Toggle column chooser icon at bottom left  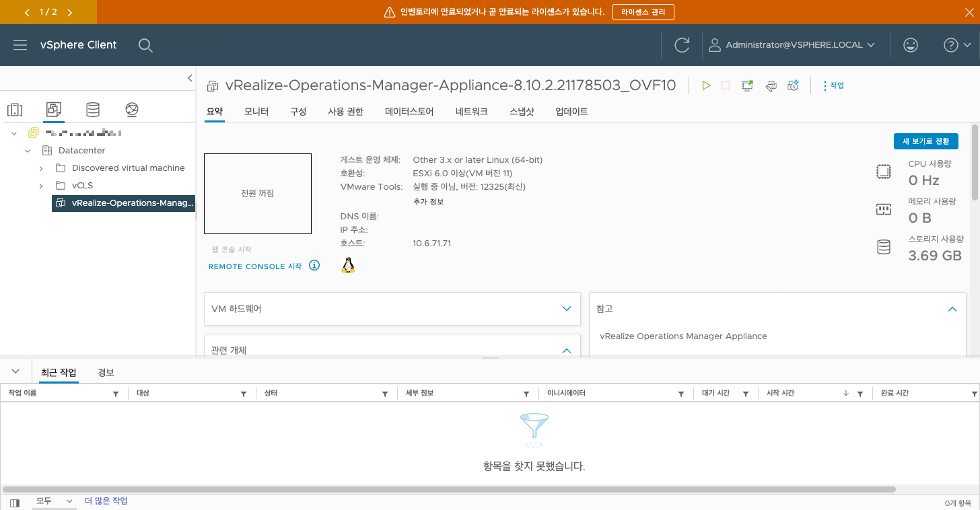15,503
